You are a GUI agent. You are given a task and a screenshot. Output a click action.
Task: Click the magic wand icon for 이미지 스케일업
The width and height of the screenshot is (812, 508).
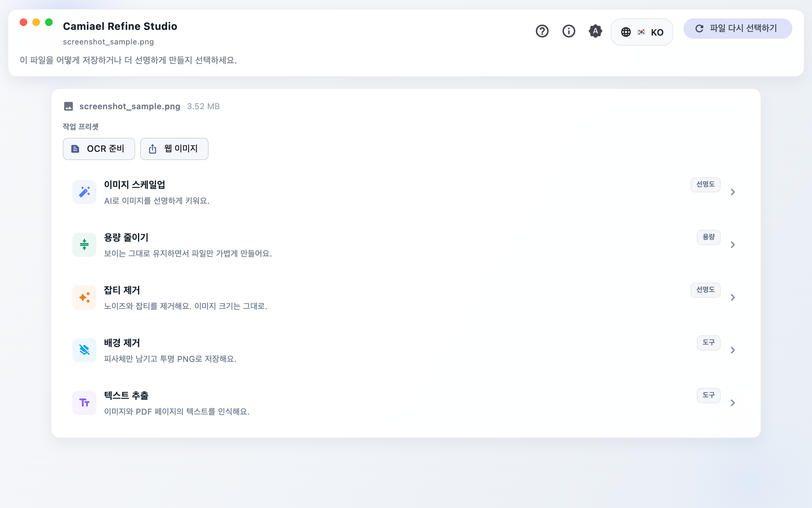pos(84,192)
